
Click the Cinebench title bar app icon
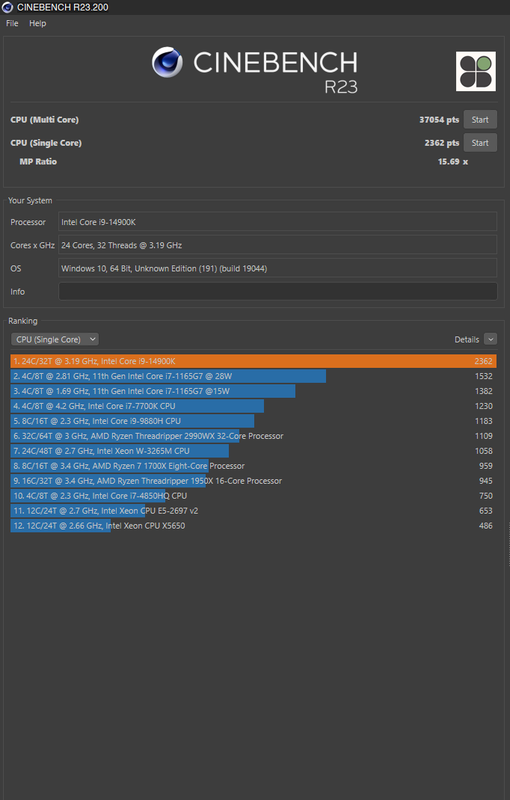click(8, 7)
